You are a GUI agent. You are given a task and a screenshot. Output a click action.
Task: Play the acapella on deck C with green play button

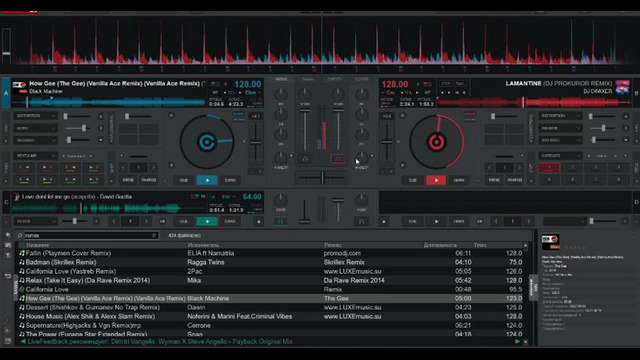pyautogui.click(x=207, y=221)
